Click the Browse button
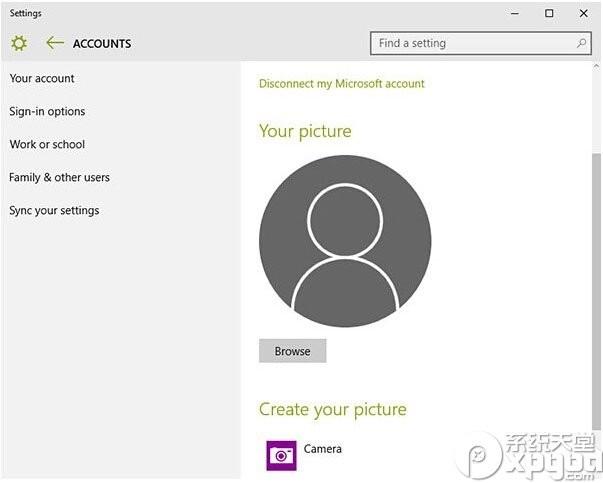The height and width of the screenshot is (483, 603). click(x=293, y=351)
